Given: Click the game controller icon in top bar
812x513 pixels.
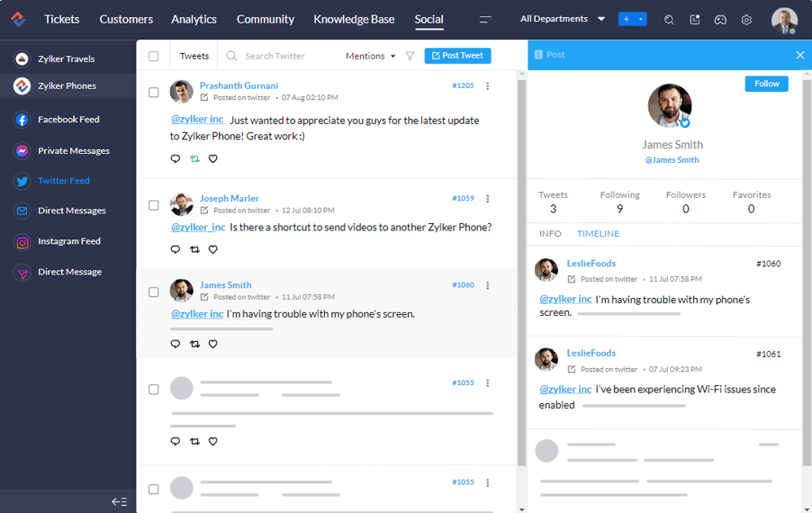Looking at the screenshot, I should point(720,20).
